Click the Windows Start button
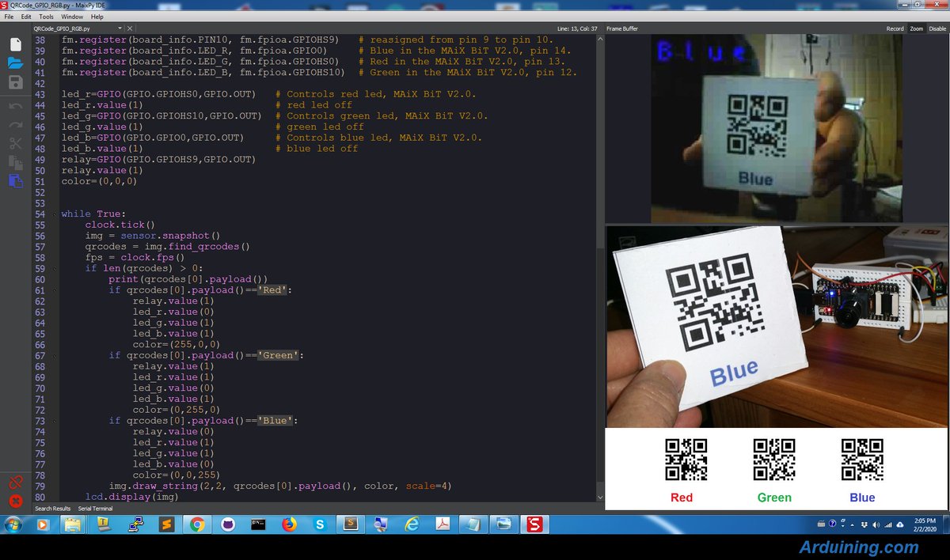 tap(13, 524)
